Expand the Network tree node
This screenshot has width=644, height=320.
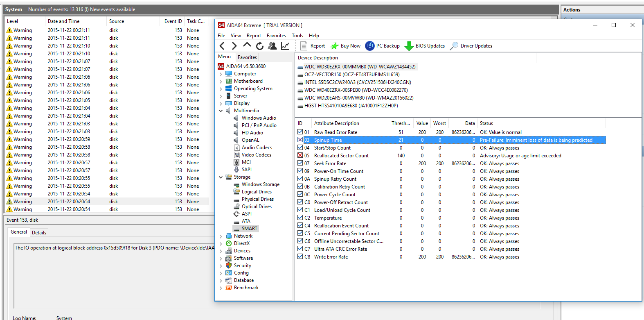(221, 236)
